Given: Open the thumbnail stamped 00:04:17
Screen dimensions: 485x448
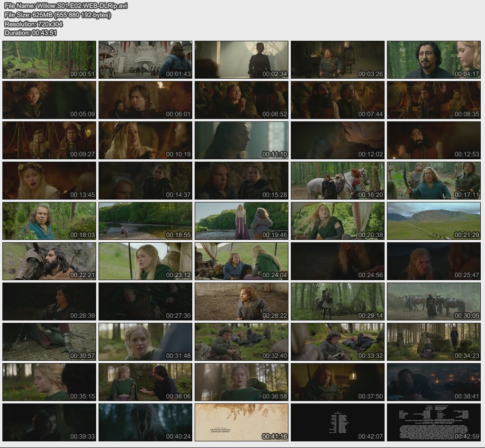Looking at the screenshot, I should point(434,60).
